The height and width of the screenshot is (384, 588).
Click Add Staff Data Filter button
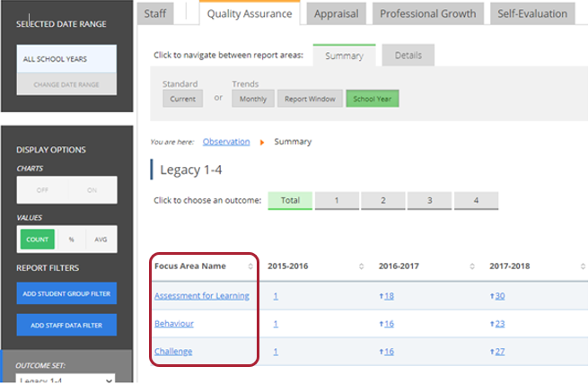[66, 325]
